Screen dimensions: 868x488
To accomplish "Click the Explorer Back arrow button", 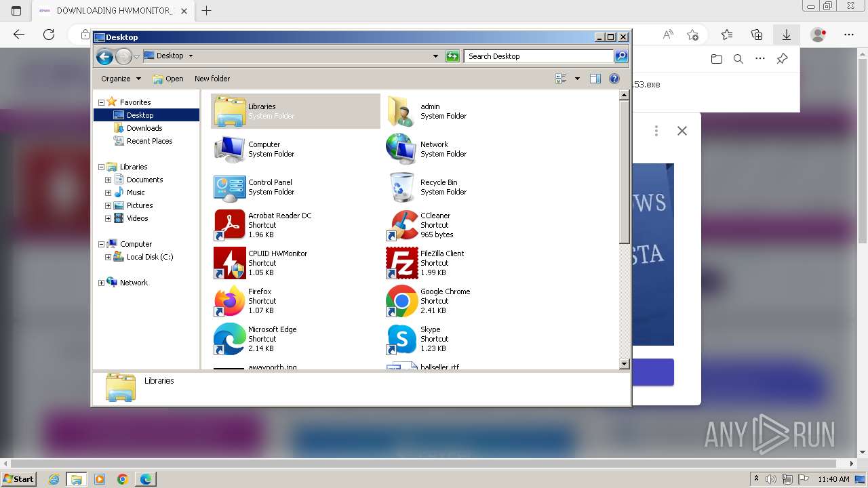I will coord(104,56).
